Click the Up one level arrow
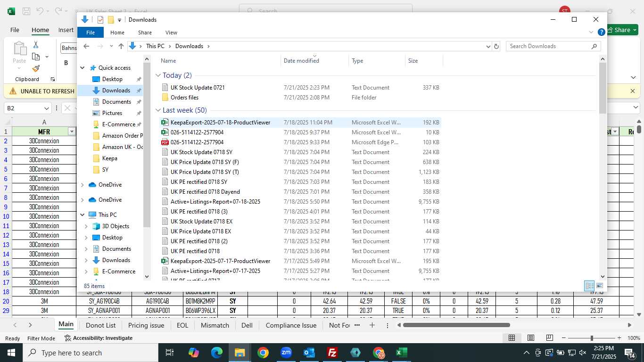The height and width of the screenshot is (362, 644). [121, 46]
